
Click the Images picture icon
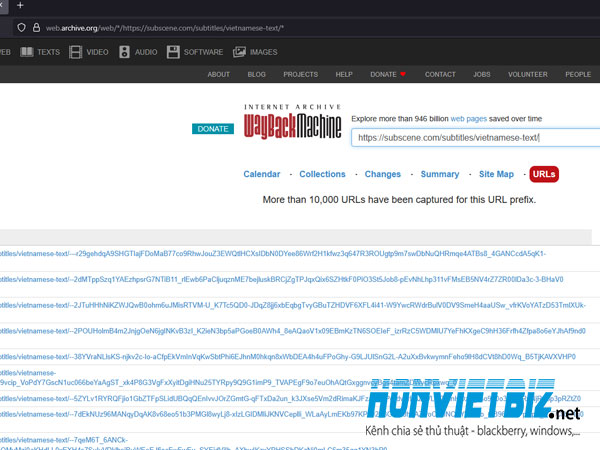tap(239, 52)
